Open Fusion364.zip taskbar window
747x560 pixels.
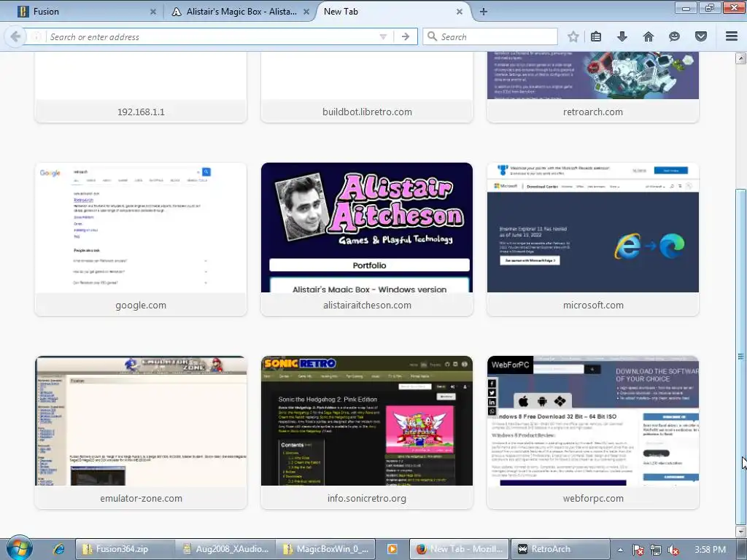(124, 549)
